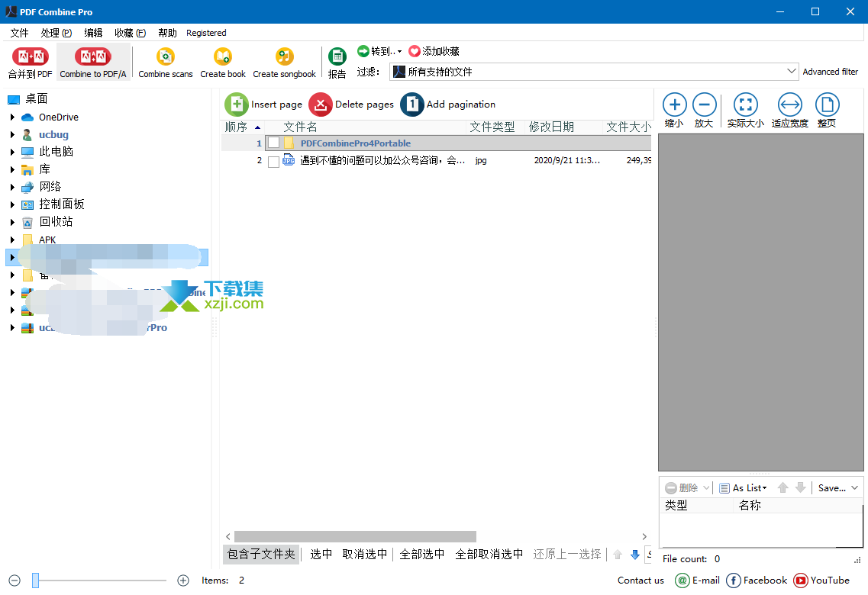Expand the 控制面板 tree node
868x595 pixels.
(12, 204)
